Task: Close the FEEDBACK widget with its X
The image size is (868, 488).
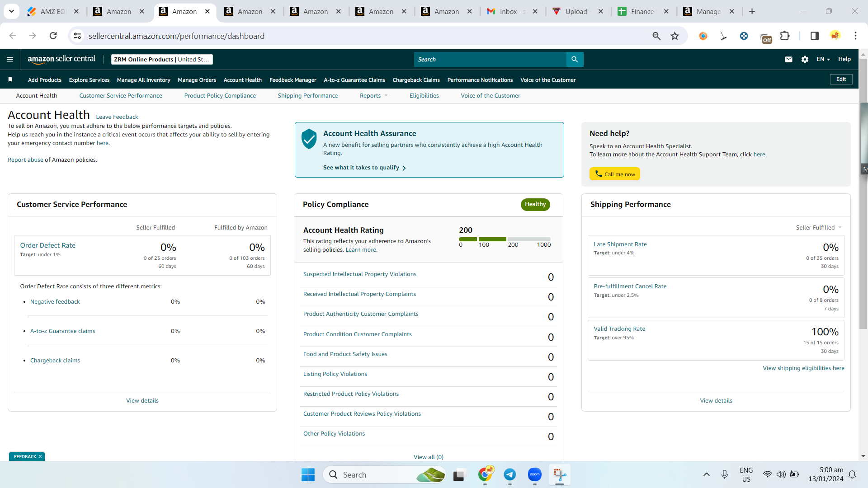Action: [40, 456]
